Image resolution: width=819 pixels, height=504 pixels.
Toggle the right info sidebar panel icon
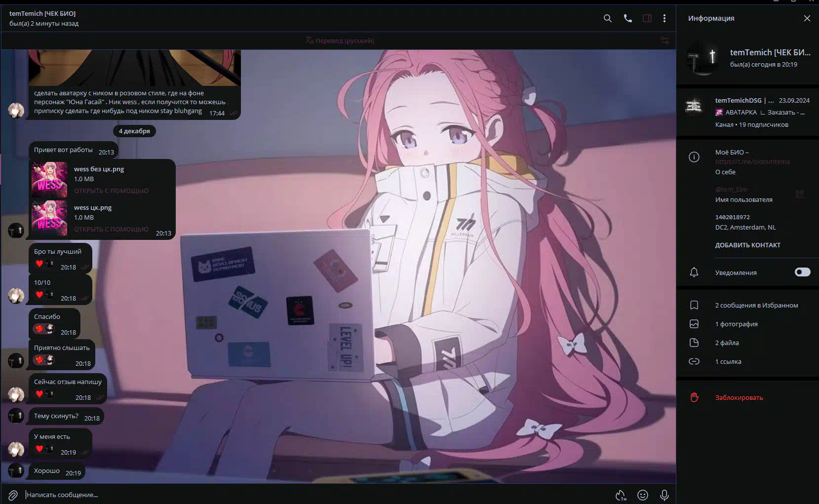(647, 18)
